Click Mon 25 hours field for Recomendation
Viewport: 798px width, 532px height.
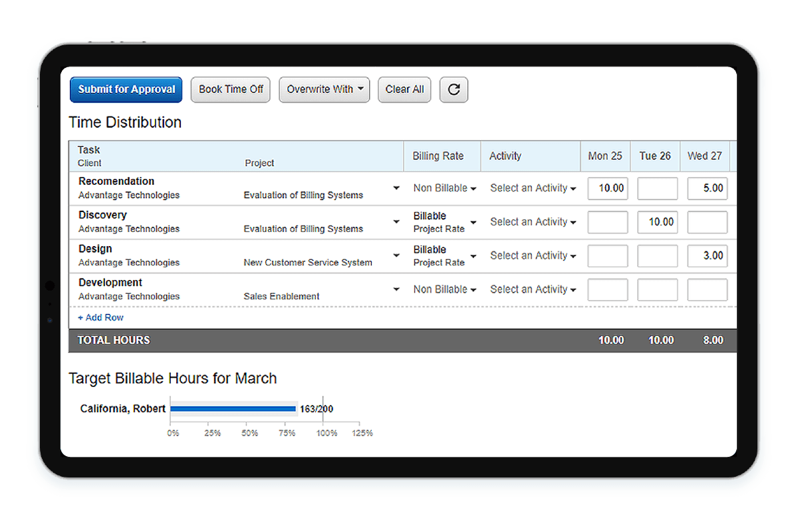608,188
